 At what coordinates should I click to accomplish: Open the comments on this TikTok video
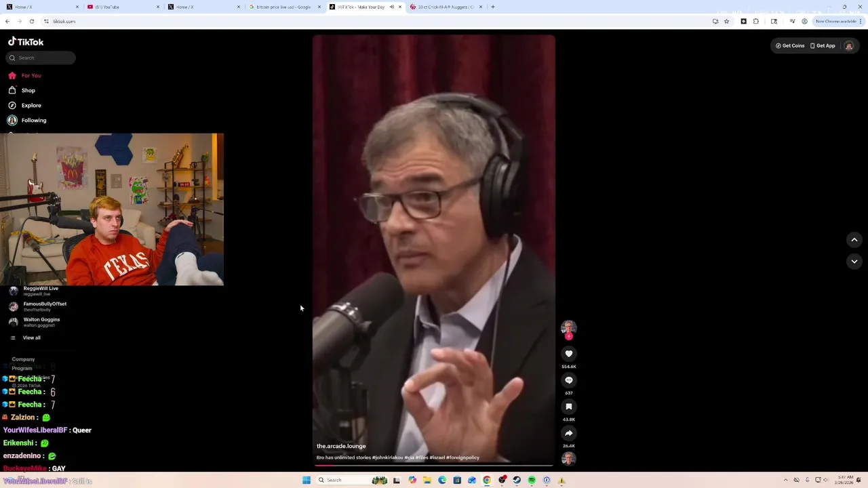point(569,380)
